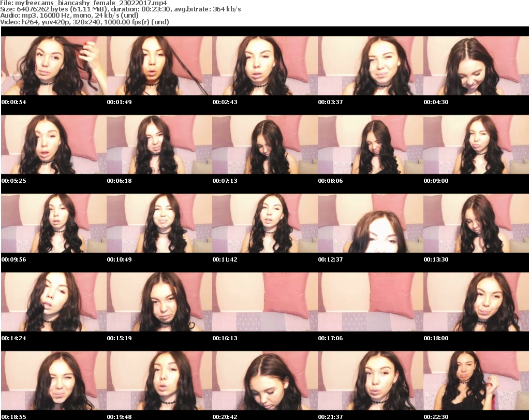Select the timestamp text 00:18:00
The width and height of the screenshot is (530, 420).
coord(436,338)
